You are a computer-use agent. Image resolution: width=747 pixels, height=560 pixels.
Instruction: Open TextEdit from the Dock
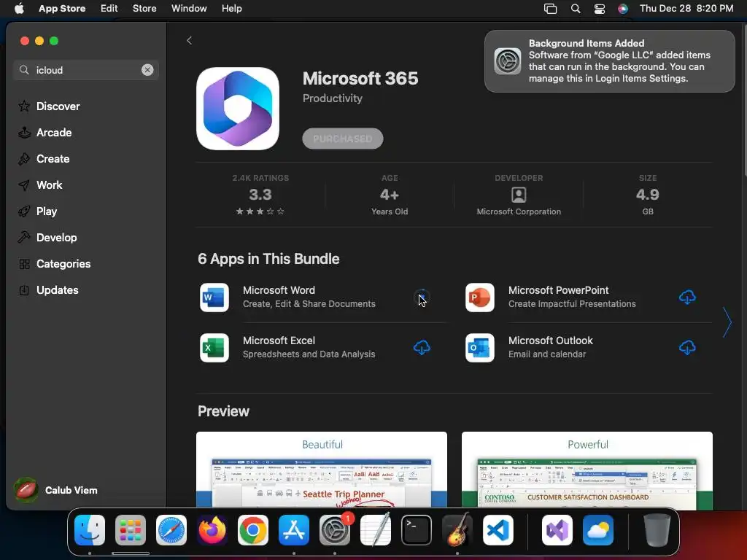click(376, 530)
